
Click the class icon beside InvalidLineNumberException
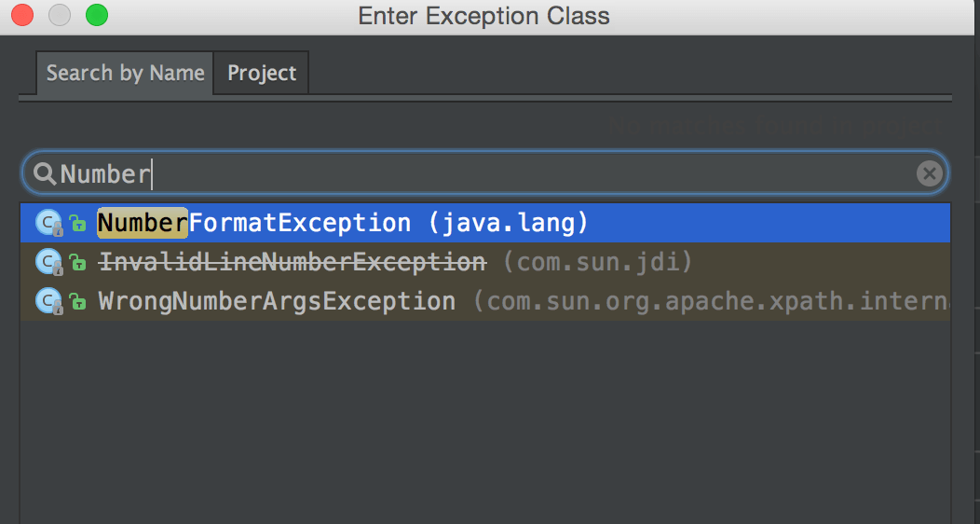(48, 263)
